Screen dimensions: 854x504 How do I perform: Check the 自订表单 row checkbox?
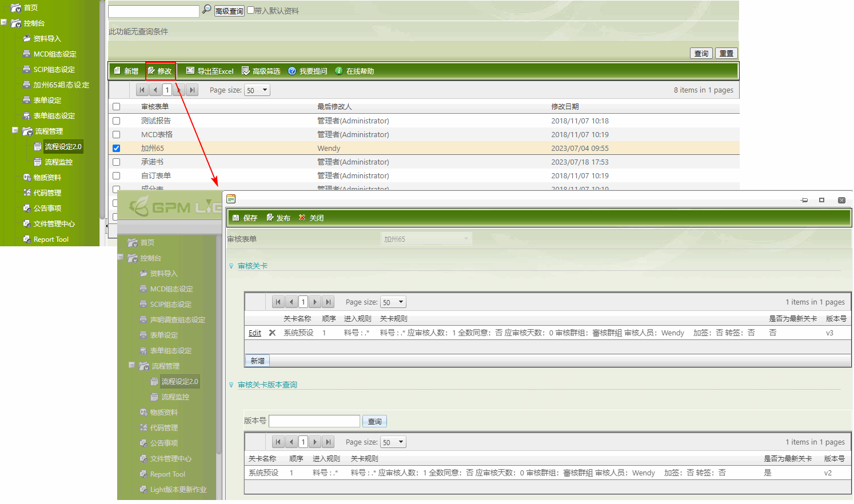117,175
